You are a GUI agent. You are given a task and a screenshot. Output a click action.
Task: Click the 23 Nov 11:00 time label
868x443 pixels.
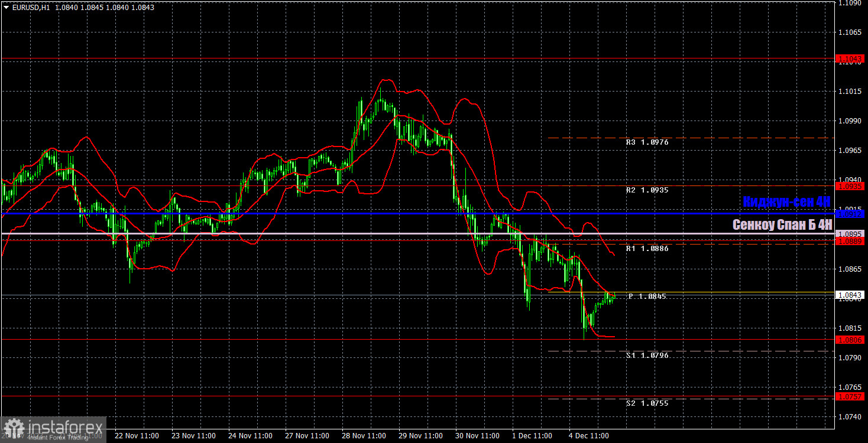click(x=193, y=435)
